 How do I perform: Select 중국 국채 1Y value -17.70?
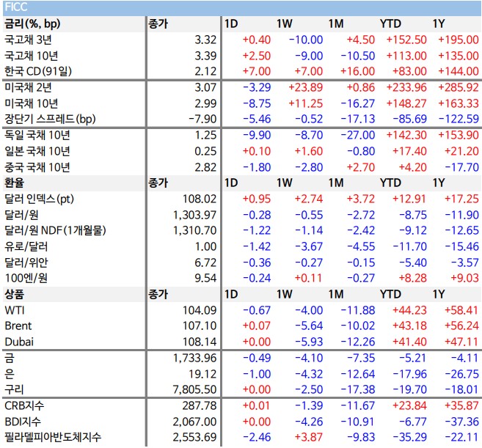point(461,167)
